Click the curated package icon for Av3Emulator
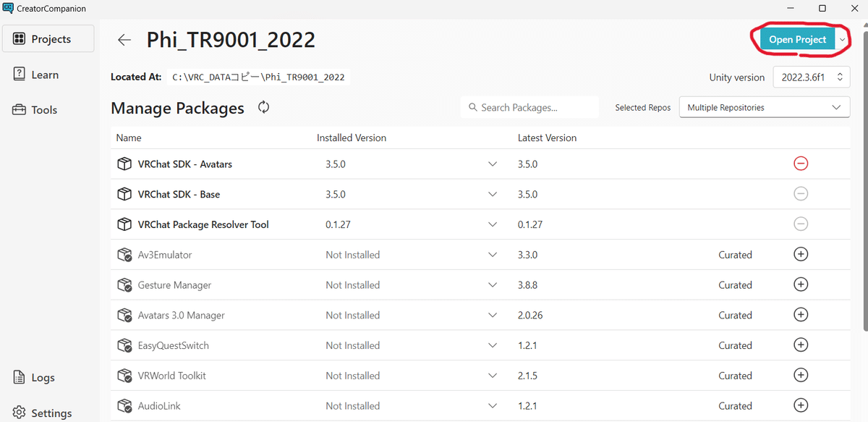This screenshot has height=422, width=868. 124,255
